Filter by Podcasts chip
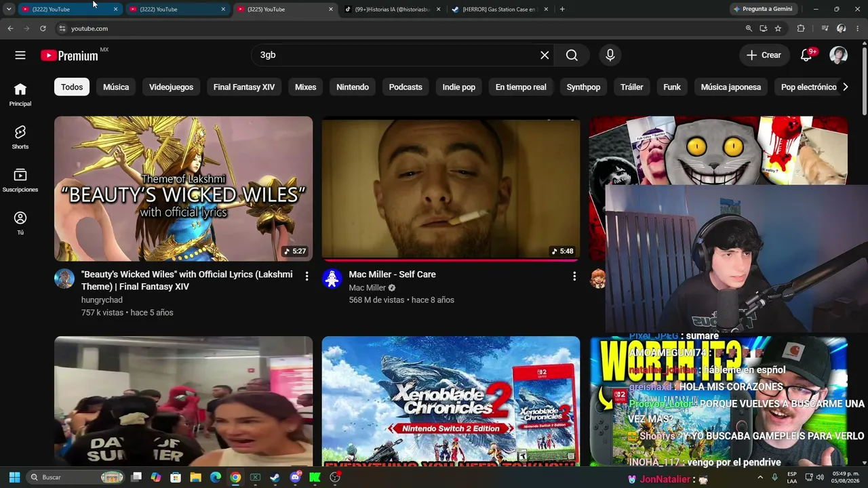Screen dimensions: 868x488 406,87
